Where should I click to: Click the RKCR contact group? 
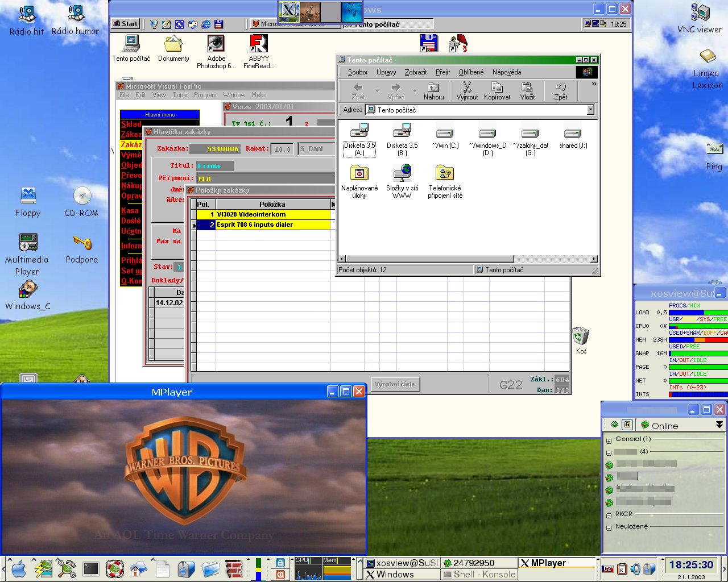tap(623, 514)
